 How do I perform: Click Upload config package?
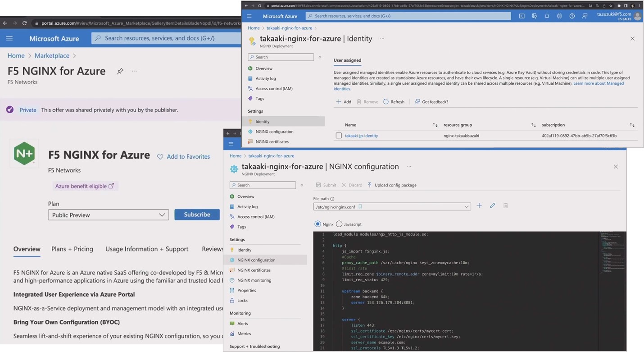click(x=391, y=185)
